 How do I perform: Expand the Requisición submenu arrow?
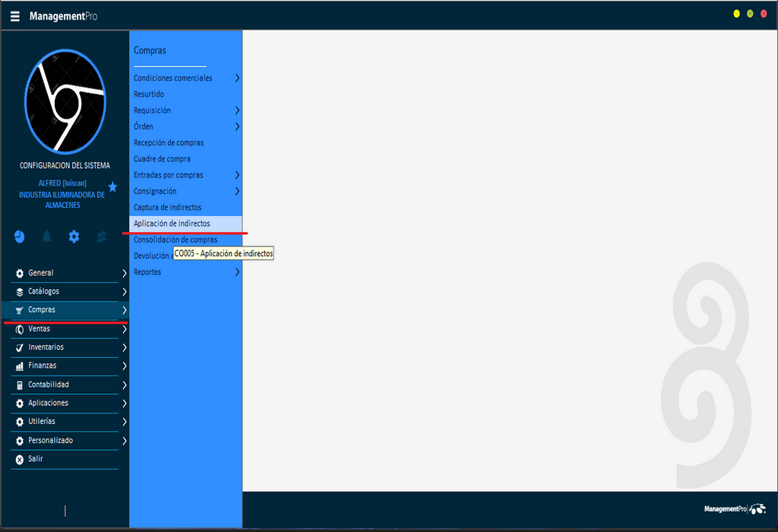(x=237, y=110)
